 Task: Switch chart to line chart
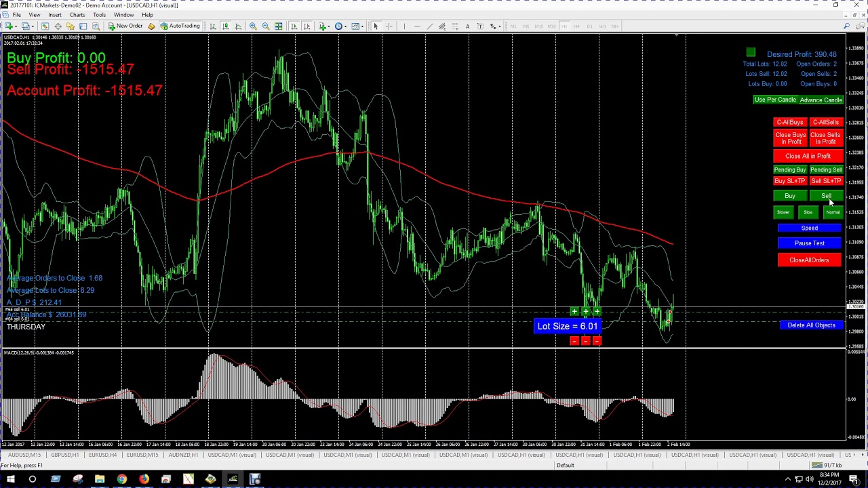coord(238,26)
